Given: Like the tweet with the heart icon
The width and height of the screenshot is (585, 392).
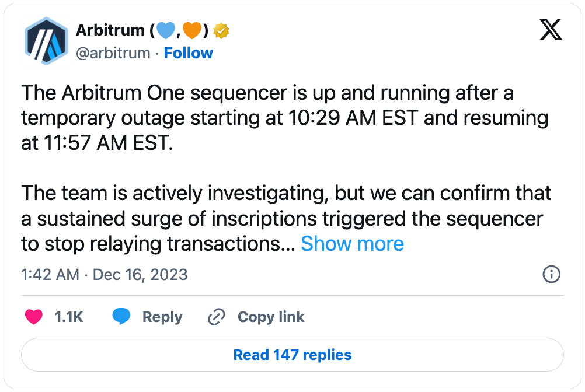Looking at the screenshot, I should pos(34,317).
